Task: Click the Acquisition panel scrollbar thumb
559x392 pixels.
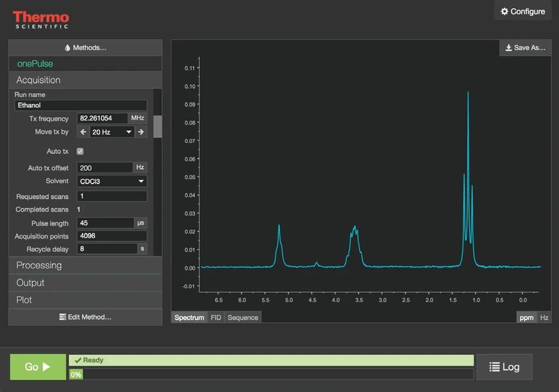Action: point(157,126)
